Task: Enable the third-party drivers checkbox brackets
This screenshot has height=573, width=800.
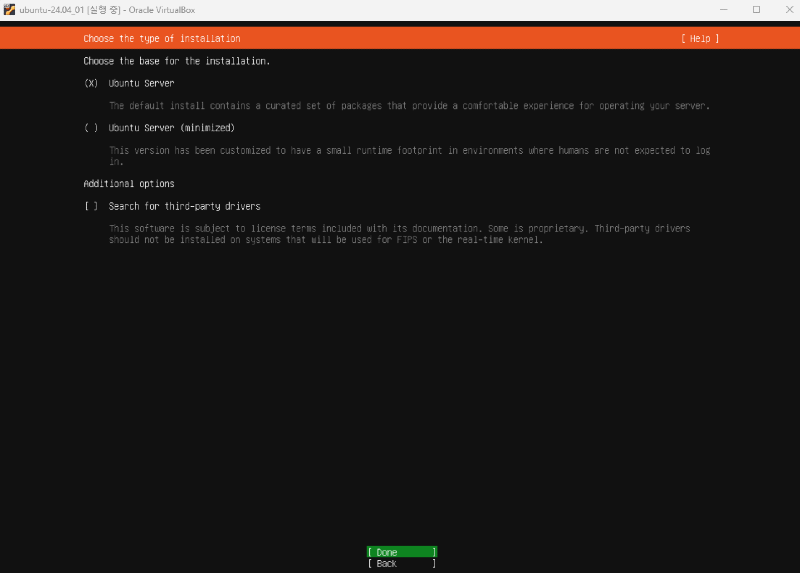Action: point(91,206)
